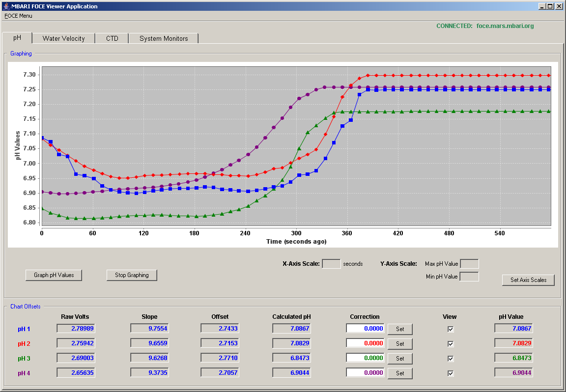
Task: Open the System Monitors tab
Action: [164, 38]
